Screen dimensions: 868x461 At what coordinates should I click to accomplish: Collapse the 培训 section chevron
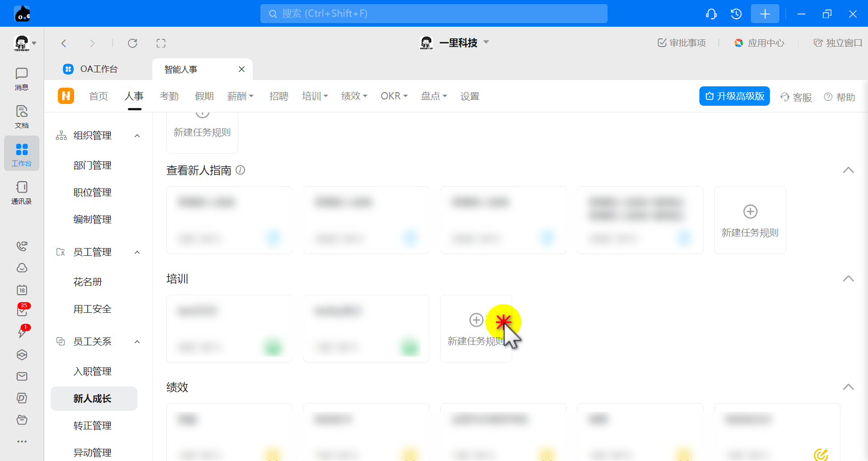848,279
